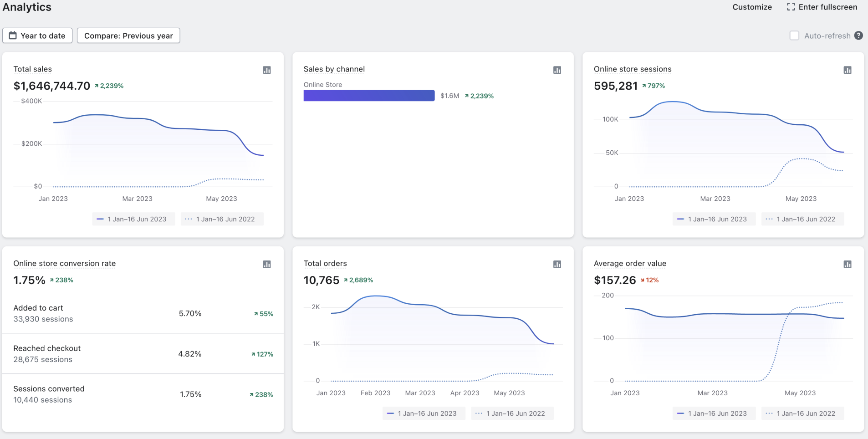Open report icon on Average order value card
The width and height of the screenshot is (868, 439).
847,265
